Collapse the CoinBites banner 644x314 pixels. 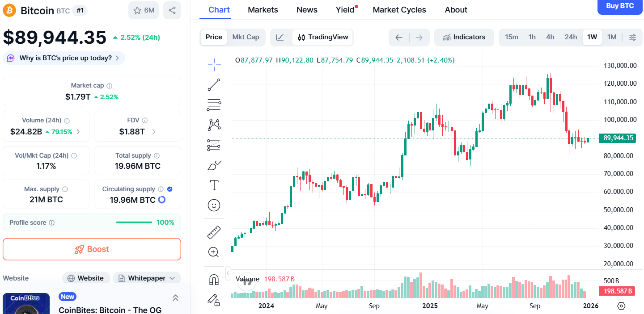[175, 298]
